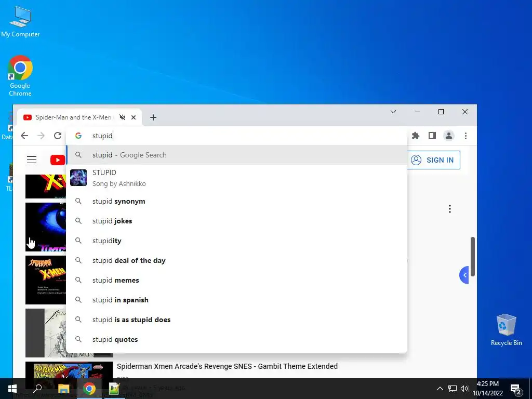
Task: Click Chrome icon in the taskbar
Action: (89, 389)
